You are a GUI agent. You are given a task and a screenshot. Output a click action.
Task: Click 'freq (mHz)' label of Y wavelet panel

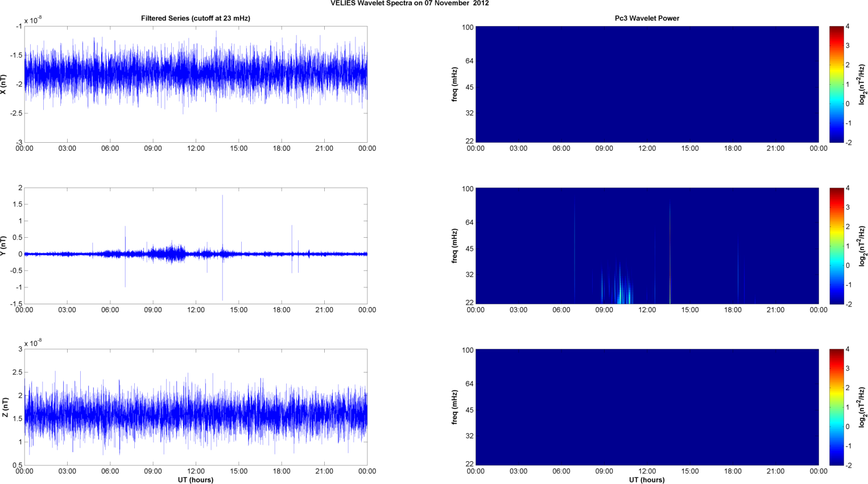tap(455, 246)
